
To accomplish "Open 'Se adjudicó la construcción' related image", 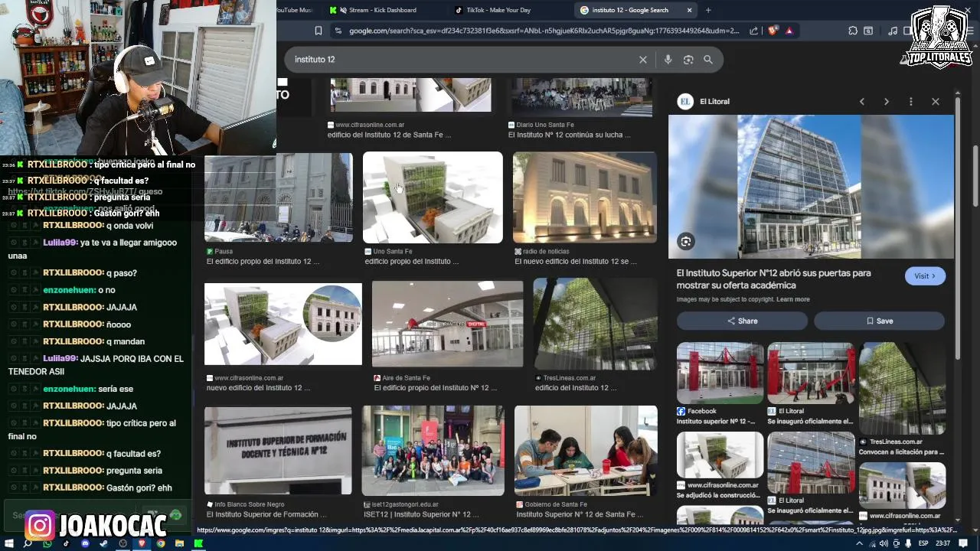I will [720, 455].
